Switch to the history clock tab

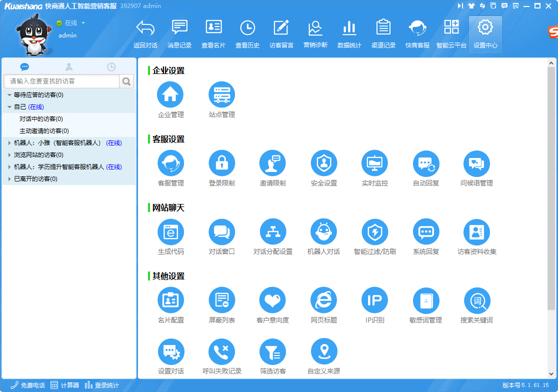(x=111, y=66)
